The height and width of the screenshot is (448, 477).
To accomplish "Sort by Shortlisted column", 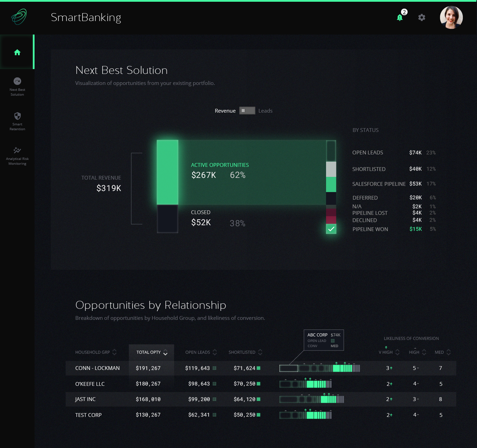I will click(x=245, y=352).
